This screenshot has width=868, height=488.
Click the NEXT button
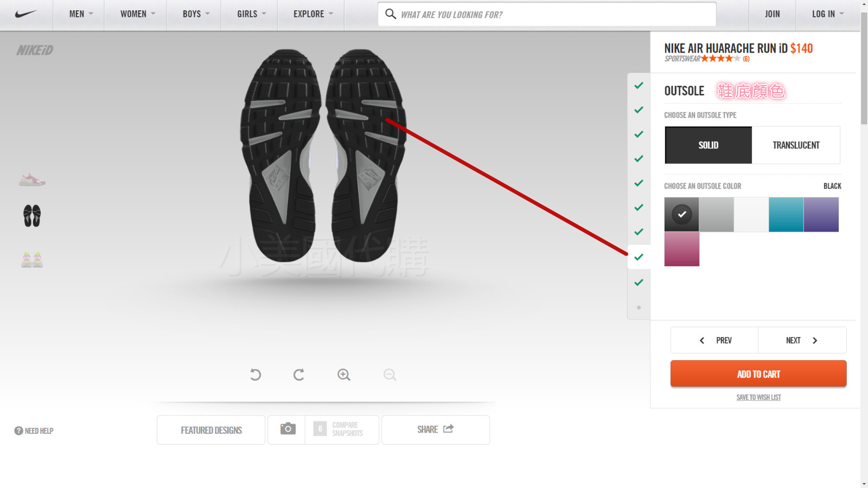pyautogui.click(x=802, y=341)
